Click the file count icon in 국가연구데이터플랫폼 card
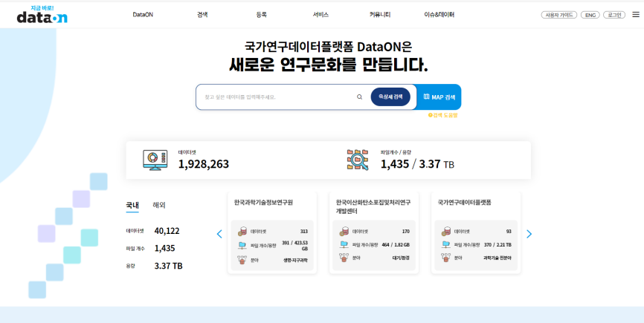Viewport: 644px width, 323px height. (445, 245)
